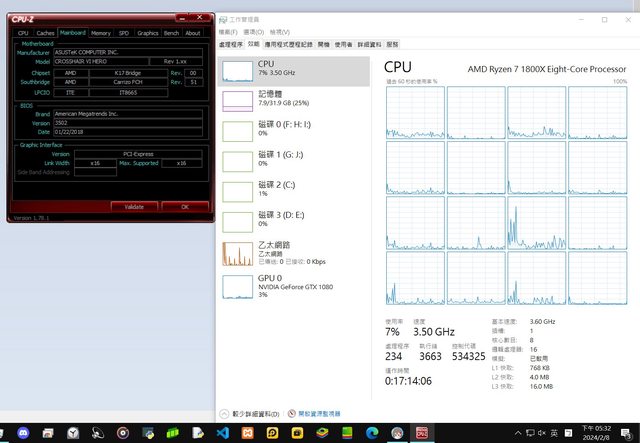Open Visual Studio Code from taskbar
Viewport: 640px width, 443px height.
pyautogui.click(x=222, y=433)
